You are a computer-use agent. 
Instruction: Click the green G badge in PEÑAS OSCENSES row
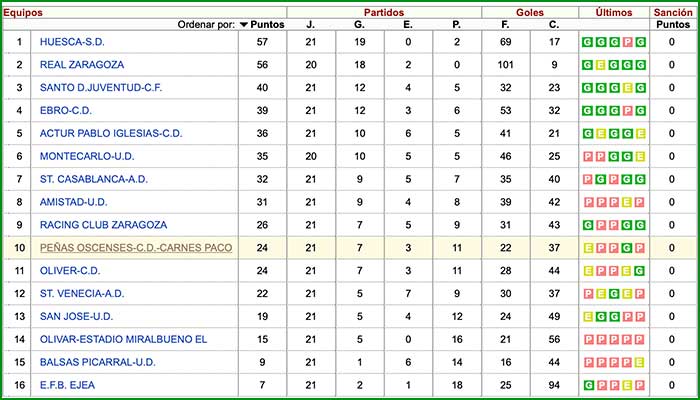coord(627,248)
